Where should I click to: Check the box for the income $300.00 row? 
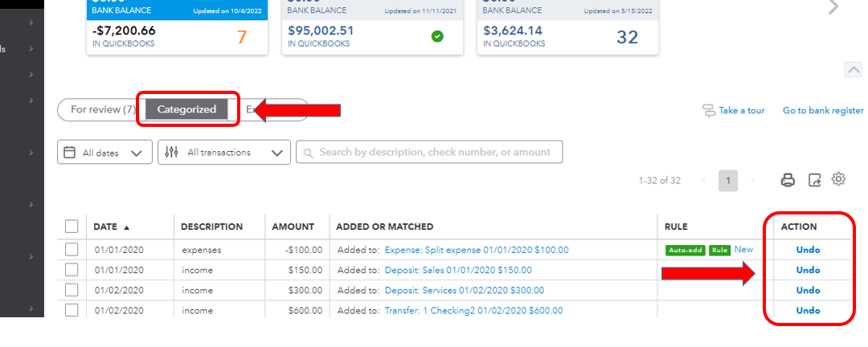tap(72, 290)
